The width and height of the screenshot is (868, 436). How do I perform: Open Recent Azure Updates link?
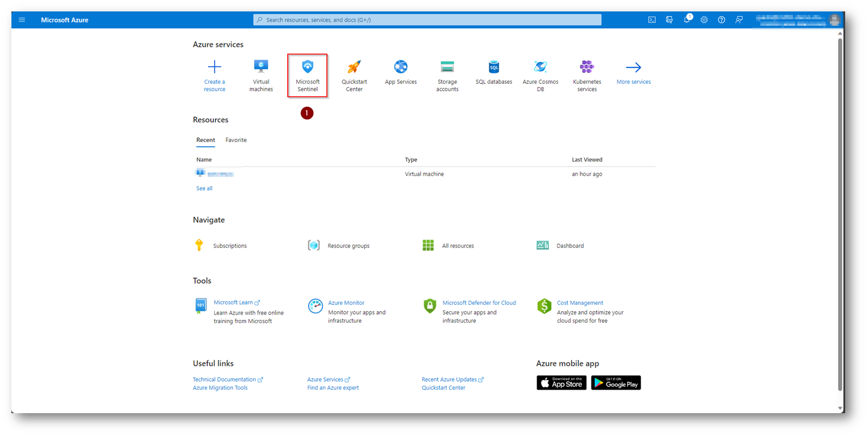pos(452,379)
